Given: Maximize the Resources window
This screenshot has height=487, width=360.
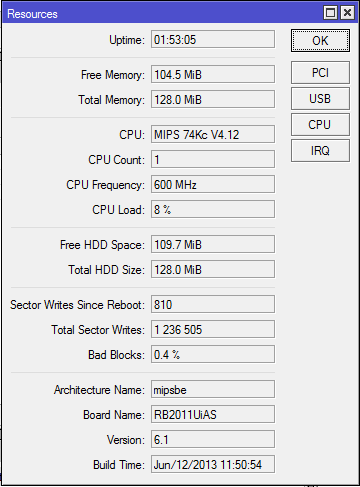Looking at the screenshot, I should [x=330, y=13].
